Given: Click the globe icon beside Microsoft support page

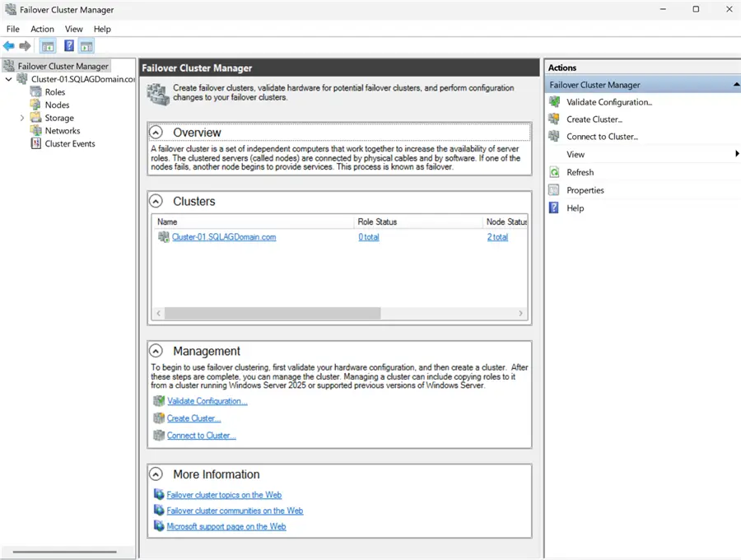Looking at the screenshot, I should (159, 525).
